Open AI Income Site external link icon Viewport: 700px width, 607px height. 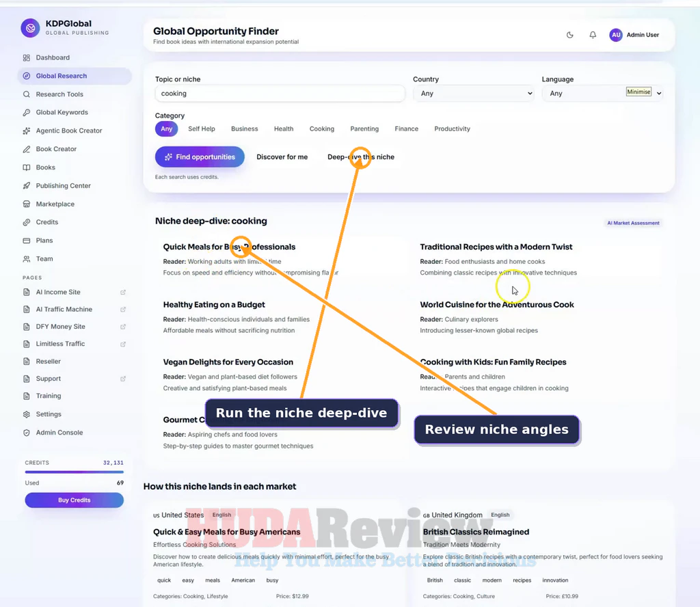[123, 293]
